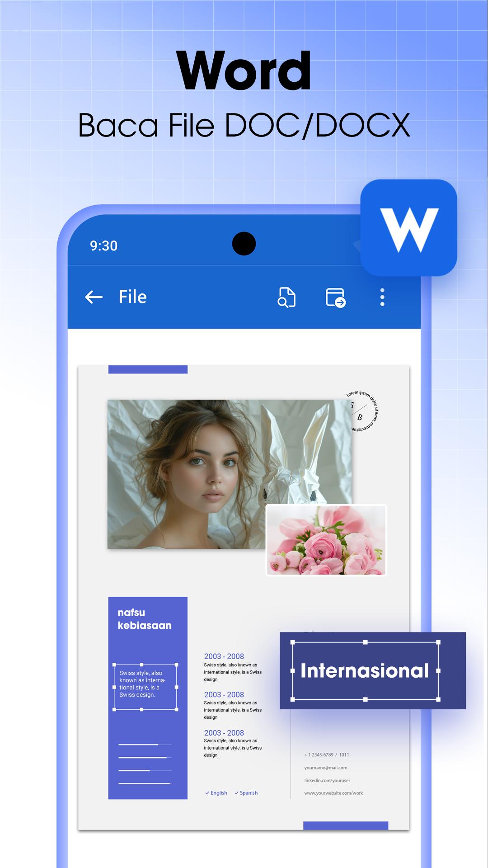Tap the first skill progress bar
This screenshot has width=488, height=868.
[145, 745]
